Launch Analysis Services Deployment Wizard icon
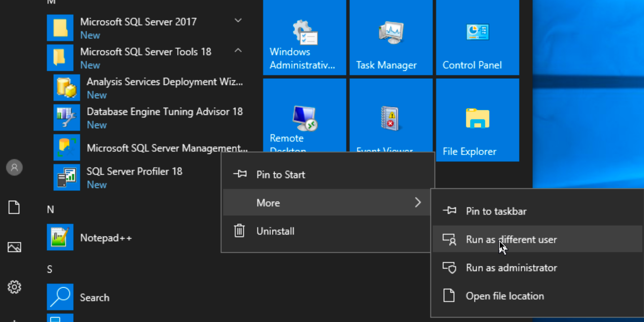Screen dimensions: 644x322 pyautogui.click(x=67, y=88)
